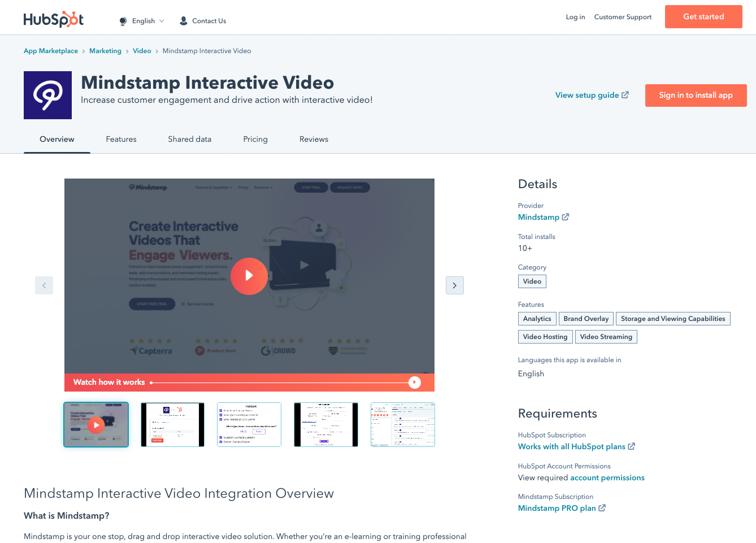Play the Mindstamp overview video
Image resolution: width=756 pixels, height=543 pixels.
pos(249,276)
